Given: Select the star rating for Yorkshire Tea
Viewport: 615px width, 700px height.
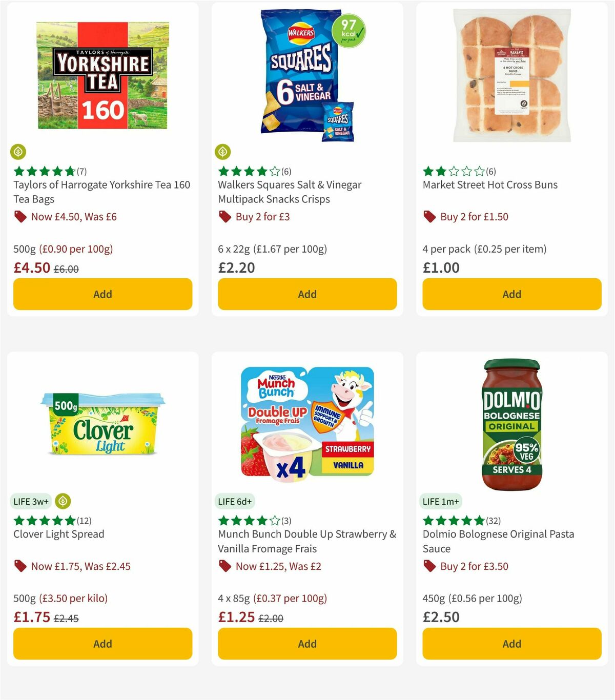Looking at the screenshot, I should [44, 171].
